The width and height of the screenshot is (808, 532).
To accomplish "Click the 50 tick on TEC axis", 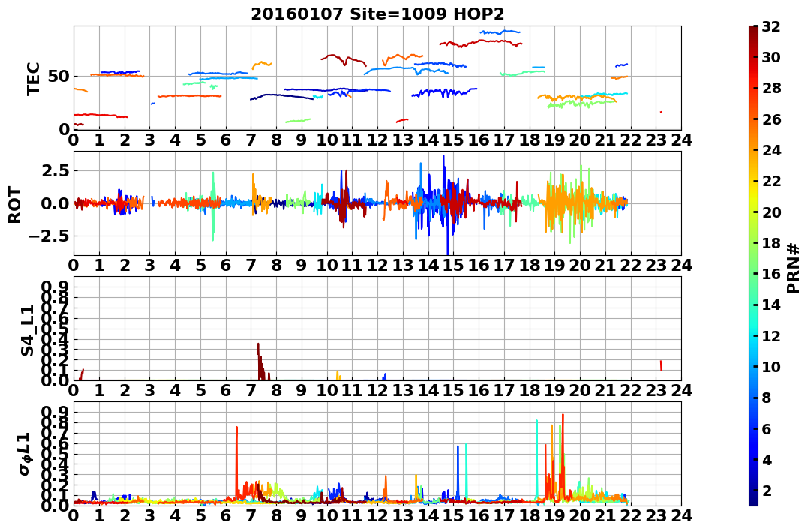I will pos(59,77).
